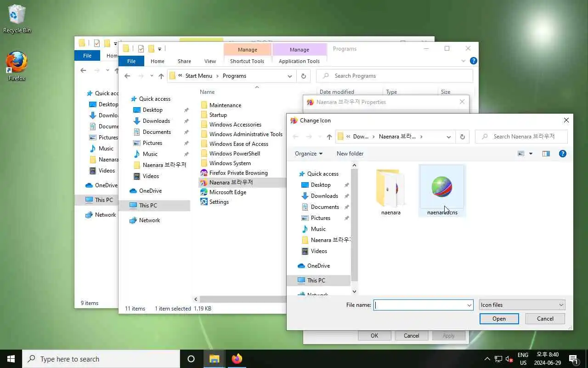Open Help in Change Icon dialog
Image resolution: width=588 pixels, height=368 pixels.
562,154
